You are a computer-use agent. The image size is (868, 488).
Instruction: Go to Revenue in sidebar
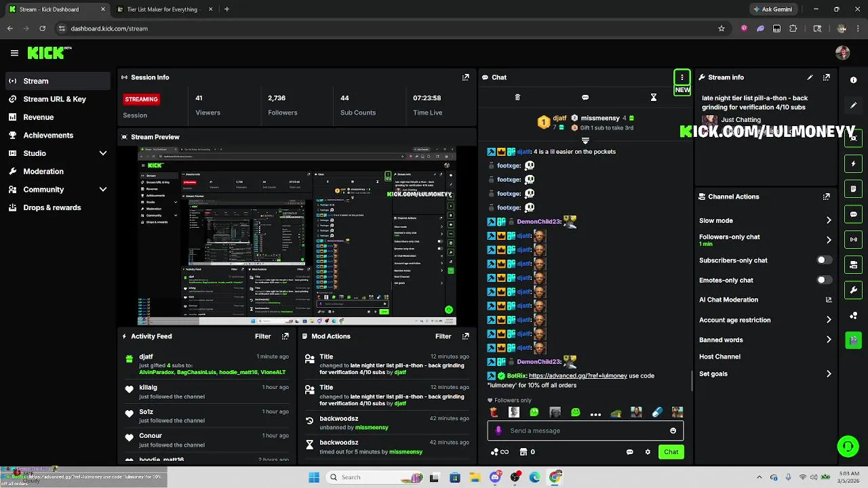(x=58, y=117)
